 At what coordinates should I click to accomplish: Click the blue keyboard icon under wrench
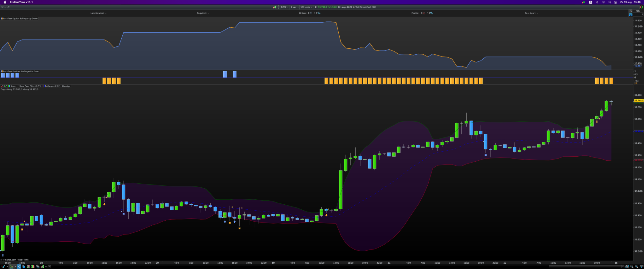pos(630,15)
